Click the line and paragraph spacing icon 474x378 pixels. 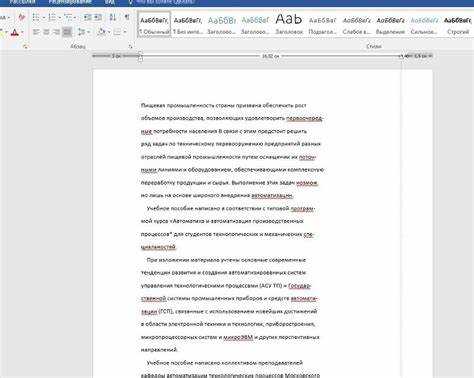81,32
